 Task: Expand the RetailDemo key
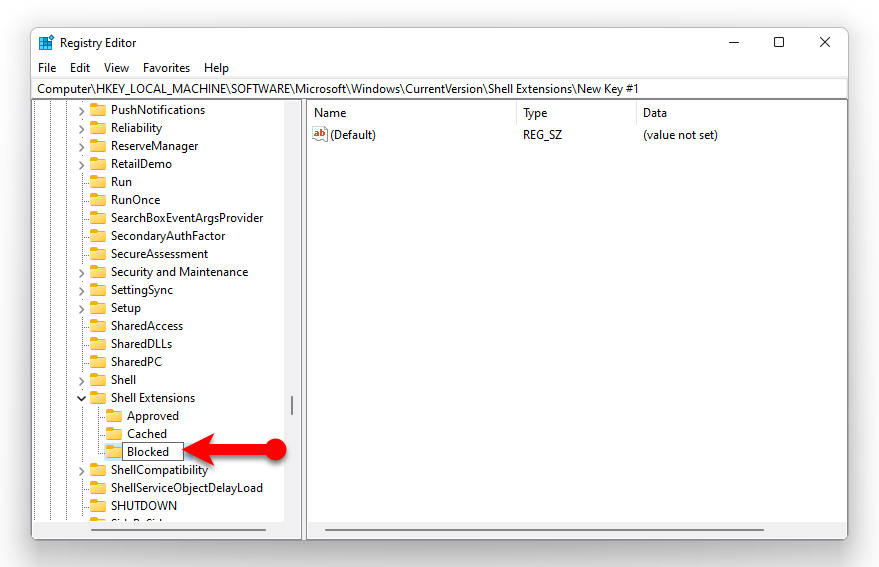tap(81, 165)
